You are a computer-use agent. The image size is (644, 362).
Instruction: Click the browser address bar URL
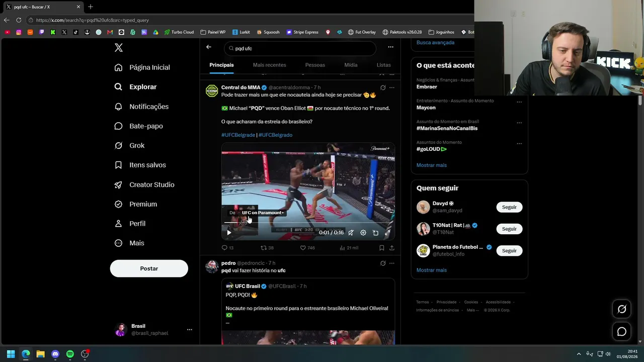(93, 20)
